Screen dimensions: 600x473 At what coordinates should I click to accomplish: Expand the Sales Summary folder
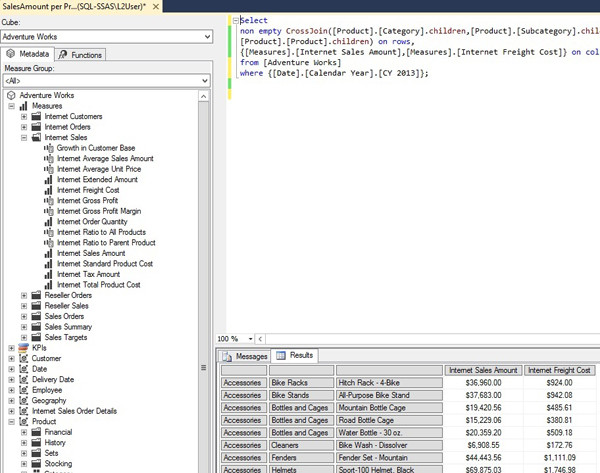[x=24, y=327]
